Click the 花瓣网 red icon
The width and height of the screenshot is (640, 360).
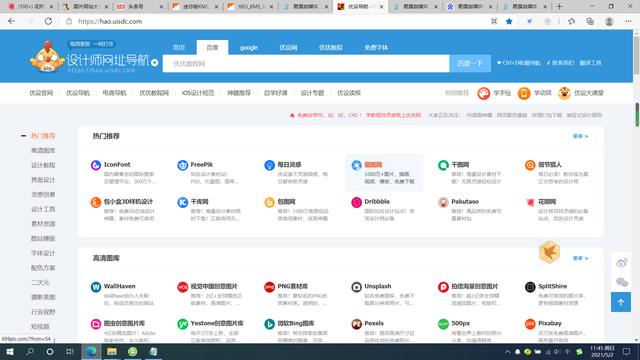pos(530,202)
